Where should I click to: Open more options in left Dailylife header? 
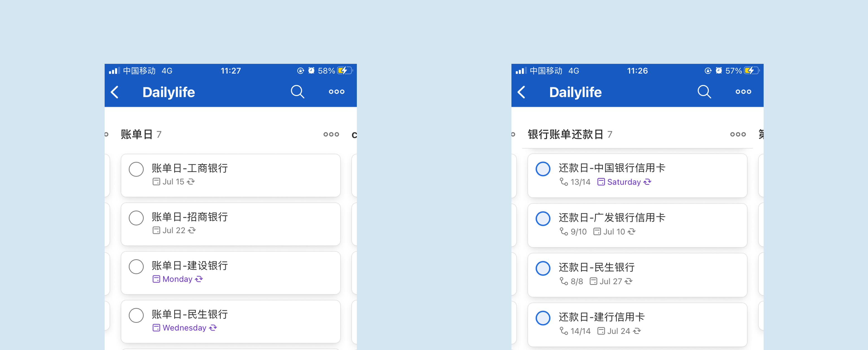(336, 92)
